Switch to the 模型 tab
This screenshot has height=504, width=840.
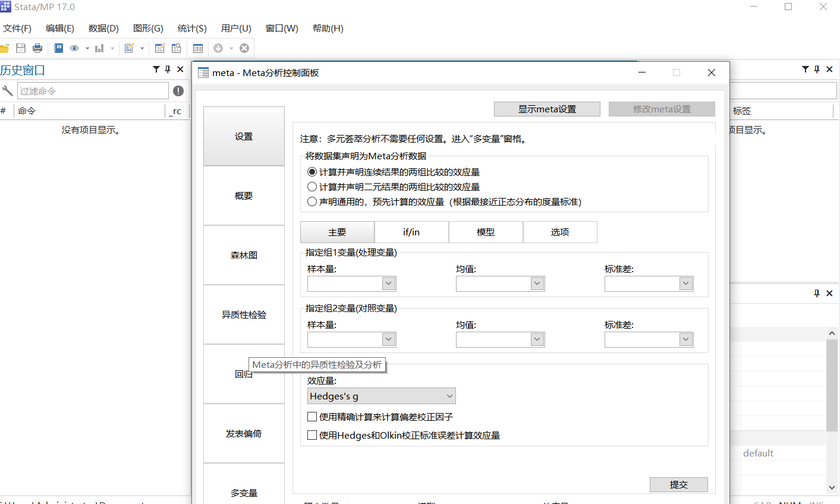pos(486,232)
